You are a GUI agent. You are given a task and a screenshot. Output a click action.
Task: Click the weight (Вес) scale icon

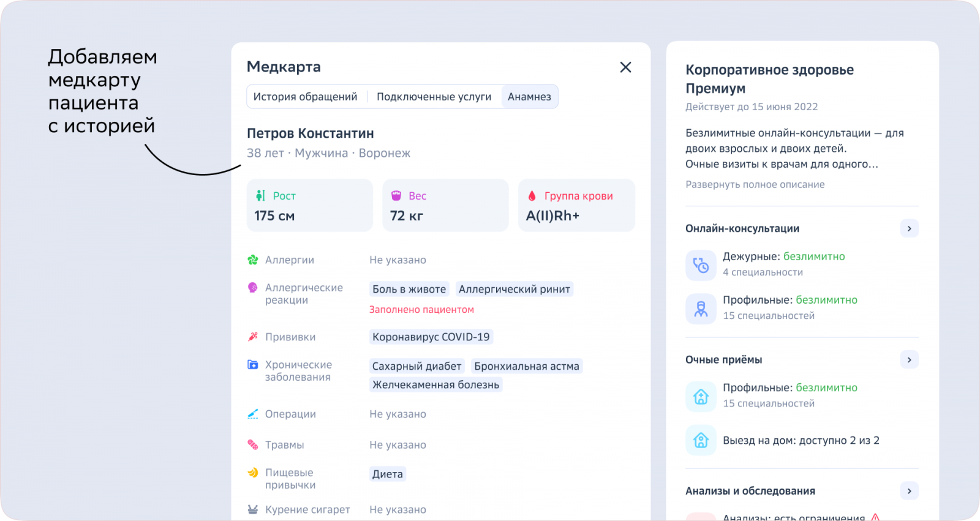[x=396, y=195]
